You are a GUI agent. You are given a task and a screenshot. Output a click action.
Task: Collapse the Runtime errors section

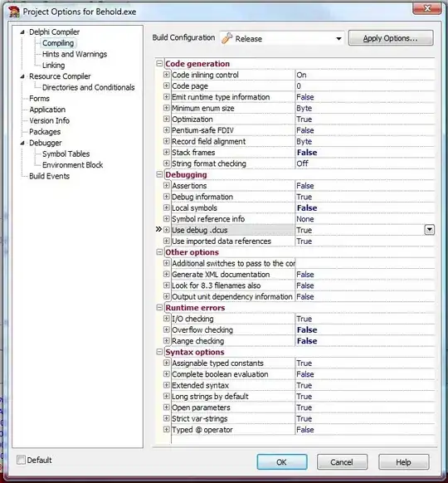[x=159, y=307]
